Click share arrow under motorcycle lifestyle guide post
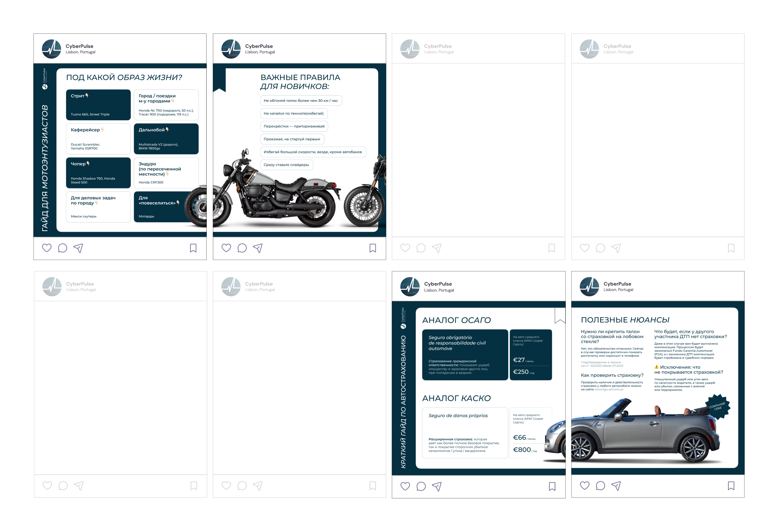The height and width of the screenshot is (532, 778). pyautogui.click(x=78, y=248)
